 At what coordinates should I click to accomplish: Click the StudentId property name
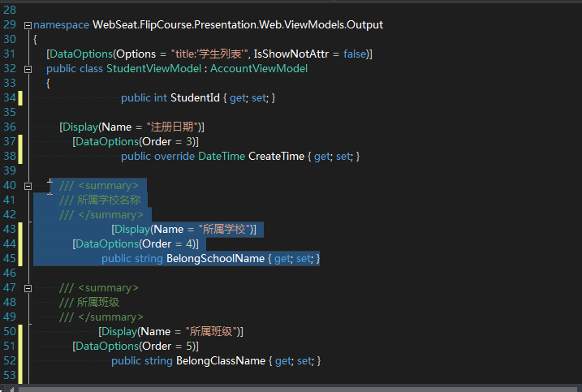point(195,98)
